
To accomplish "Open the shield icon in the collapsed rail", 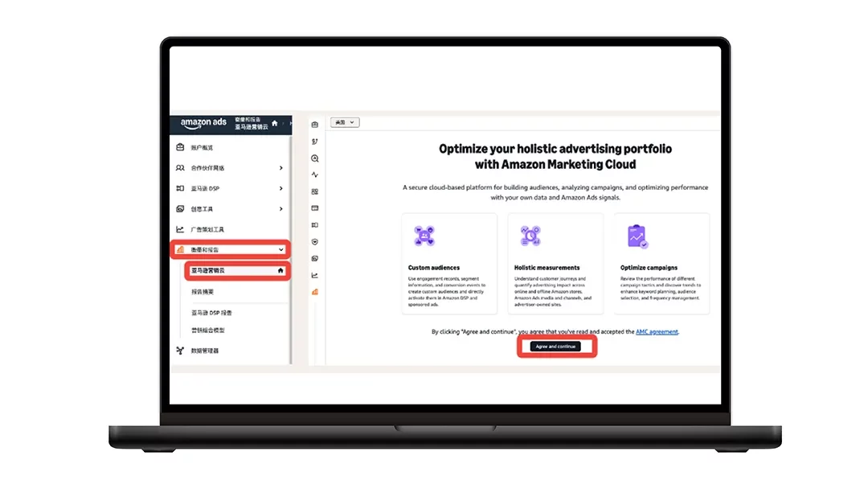I will pyautogui.click(x=315, y=241).
